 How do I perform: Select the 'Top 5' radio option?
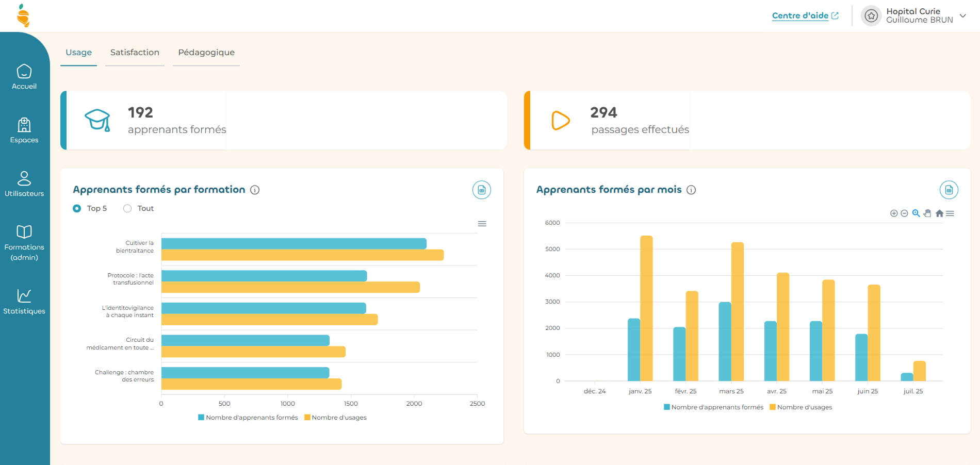(x=77, y=208)
